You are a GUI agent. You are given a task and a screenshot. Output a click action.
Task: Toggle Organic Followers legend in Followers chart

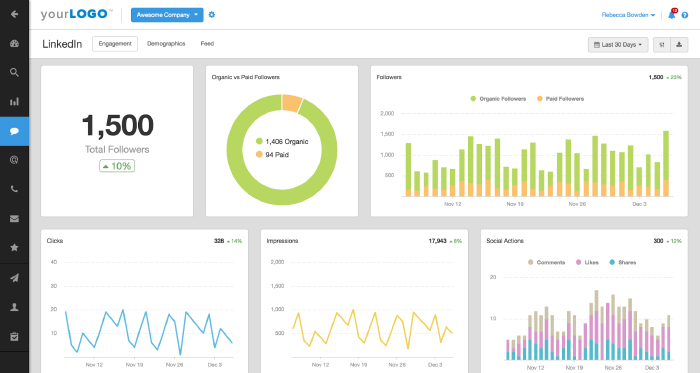[x=498, y=99]
